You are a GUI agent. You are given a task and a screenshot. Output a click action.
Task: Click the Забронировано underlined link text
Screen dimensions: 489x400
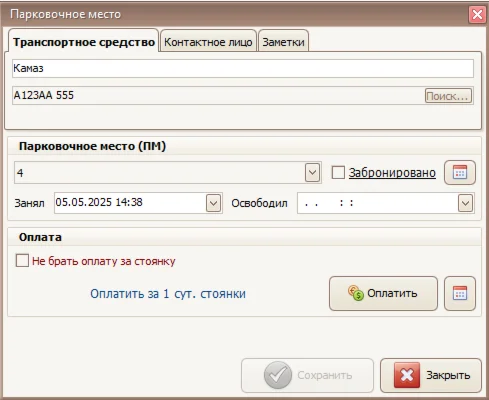coord(392,173)
